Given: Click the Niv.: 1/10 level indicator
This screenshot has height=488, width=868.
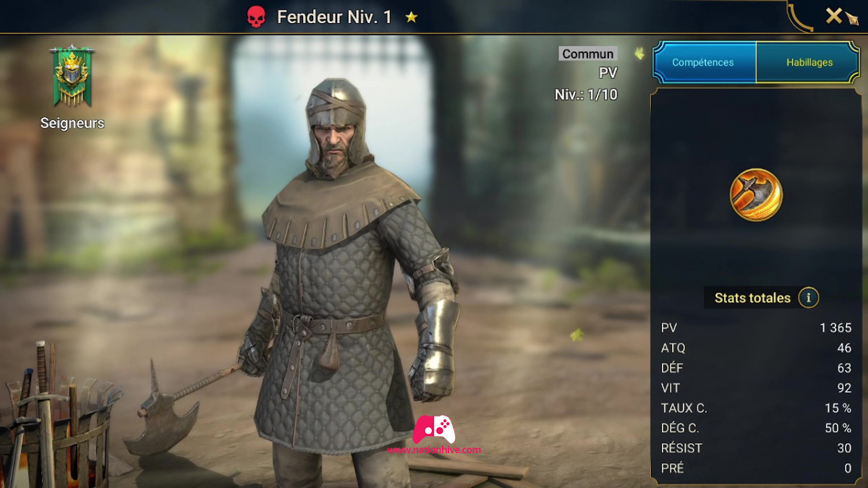Looking at the screenshot, I should 586,95.
